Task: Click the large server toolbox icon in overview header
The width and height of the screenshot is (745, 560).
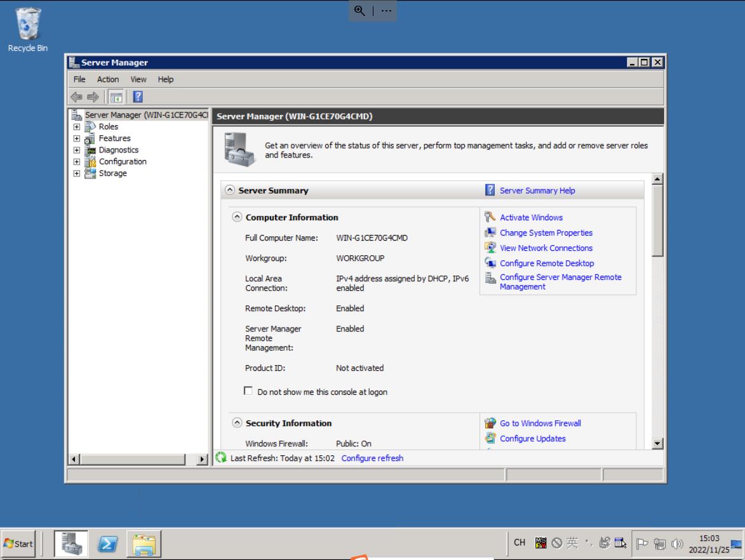Action: pos(241,150)
